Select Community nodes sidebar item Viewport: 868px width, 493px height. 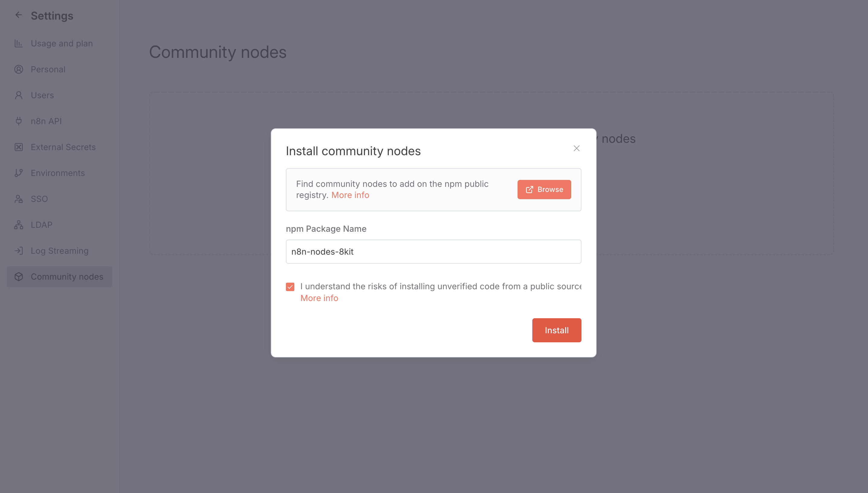point(59,277)
